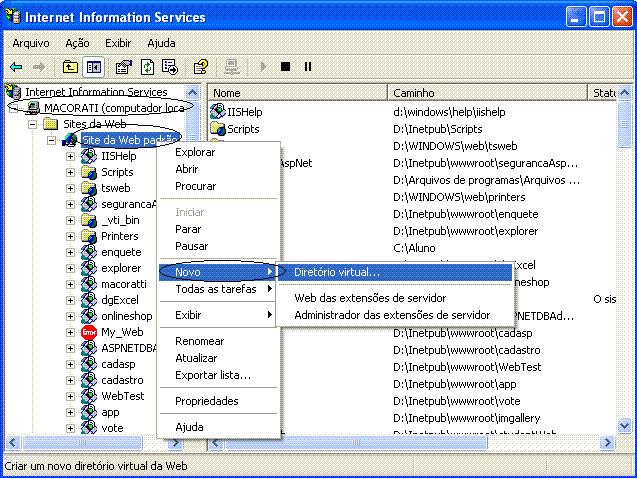Screen dimensions: 637x478
Task: Select Procurar in the context menu
Action: (219, 186)
